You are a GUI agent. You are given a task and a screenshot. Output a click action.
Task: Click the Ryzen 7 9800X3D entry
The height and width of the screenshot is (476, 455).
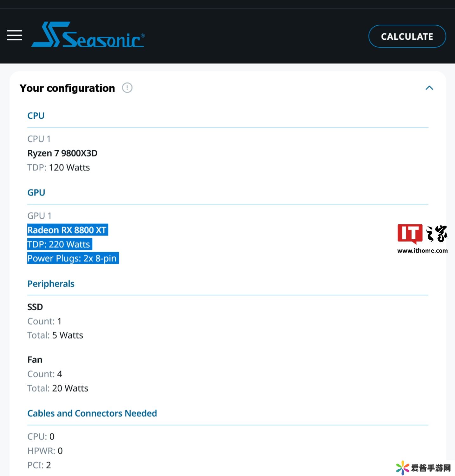[x=62, y=153]
